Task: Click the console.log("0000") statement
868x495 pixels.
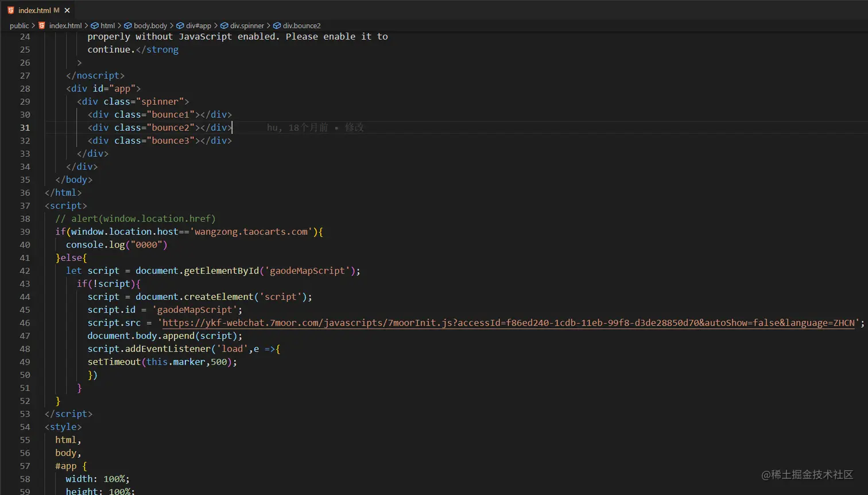Action: pos(117,245)
